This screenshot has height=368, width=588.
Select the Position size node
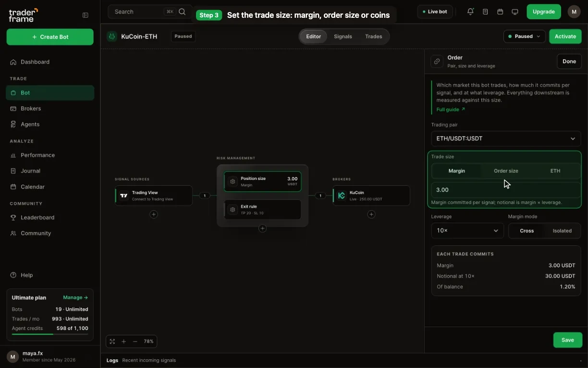click(262, 181)
